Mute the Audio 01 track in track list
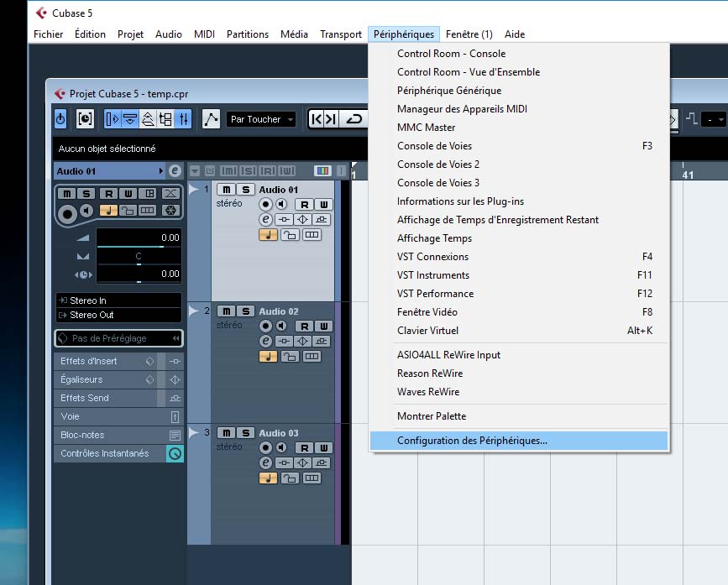 pos(227,190)
